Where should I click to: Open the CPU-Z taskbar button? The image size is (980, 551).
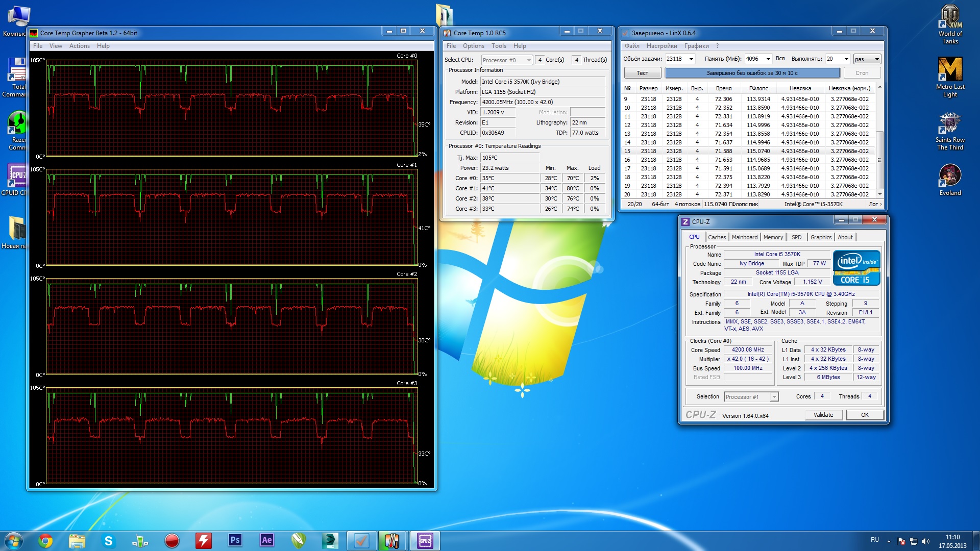[425, 540]
